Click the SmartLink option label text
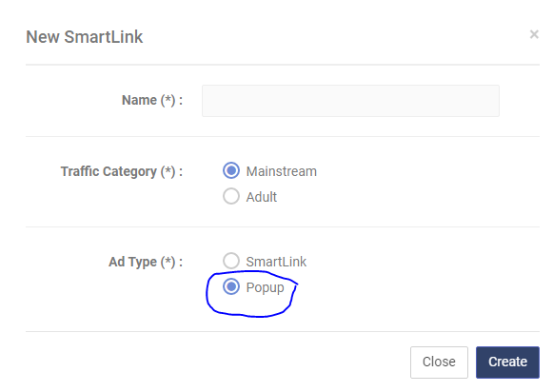Screen dimensions: 553x392 tap(276, 262)
